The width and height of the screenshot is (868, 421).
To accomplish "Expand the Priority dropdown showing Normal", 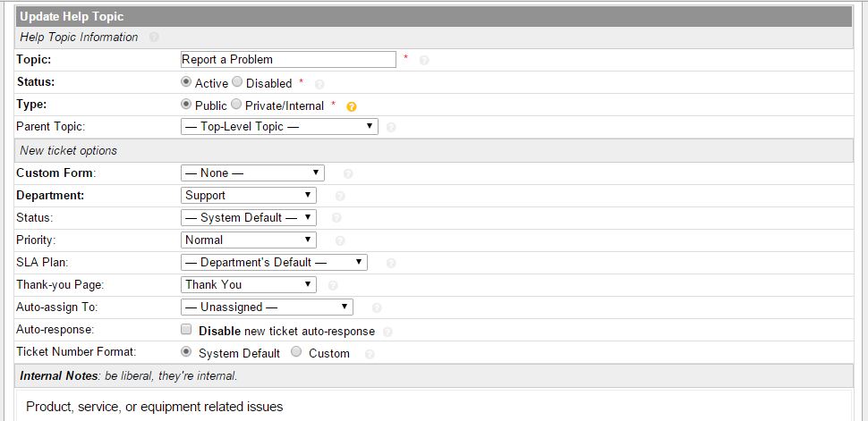I will pyautogui.click(x=249, y=240).
